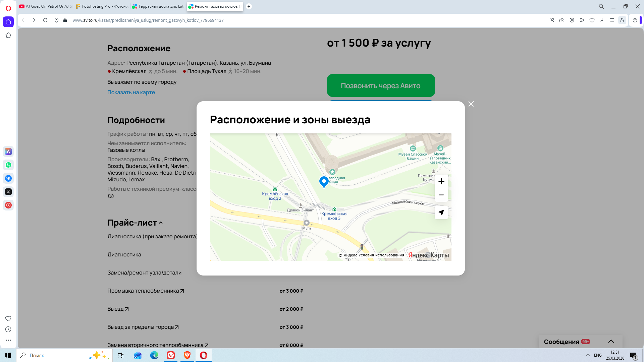644x362 pixels.
Task: Click the URL address field
Action: (235, 20)
